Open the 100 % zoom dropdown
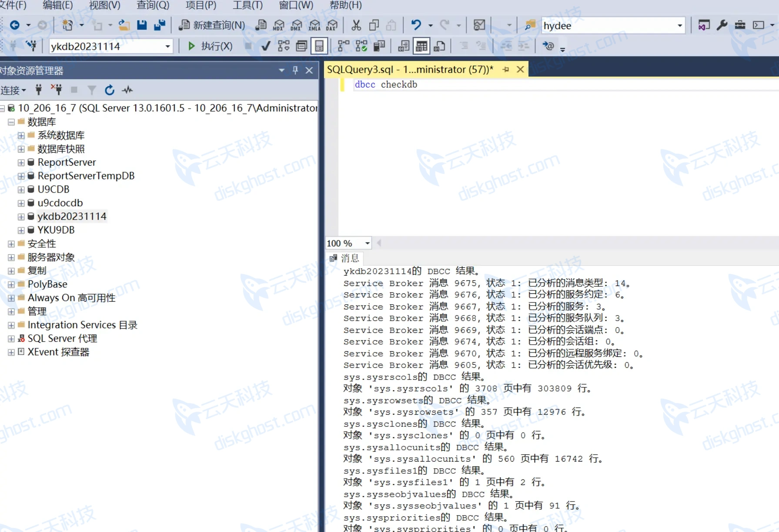Image resolution: width=779 pixels, height=532 pixels. pos(368,243)
